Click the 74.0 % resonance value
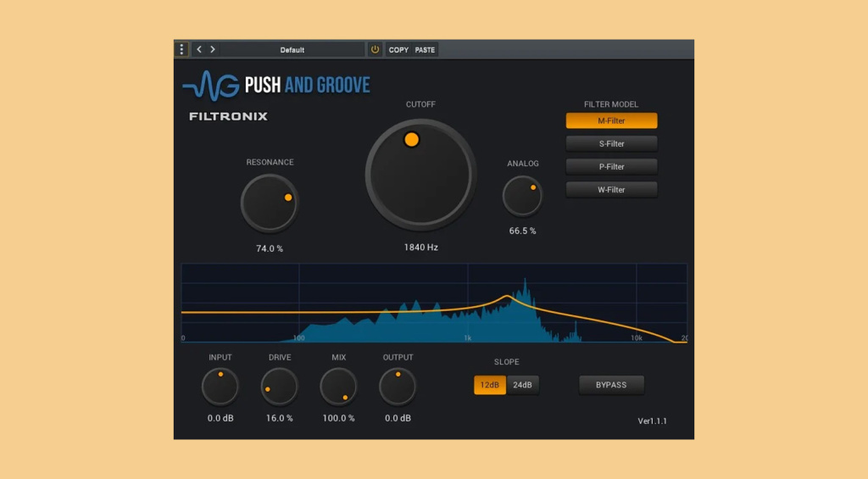Viewport: 868px width, 479px height. coord(270,248)
